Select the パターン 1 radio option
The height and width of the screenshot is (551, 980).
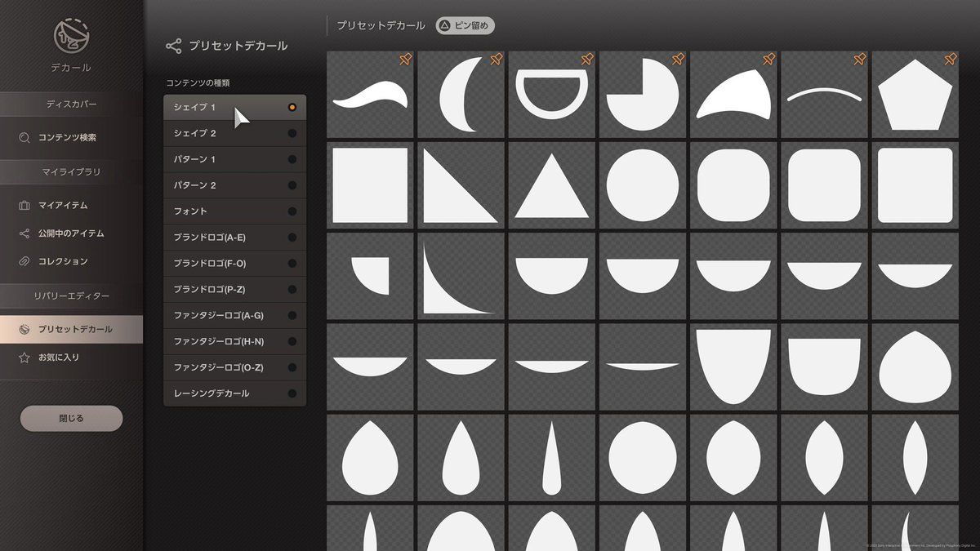tap(292, 160)
